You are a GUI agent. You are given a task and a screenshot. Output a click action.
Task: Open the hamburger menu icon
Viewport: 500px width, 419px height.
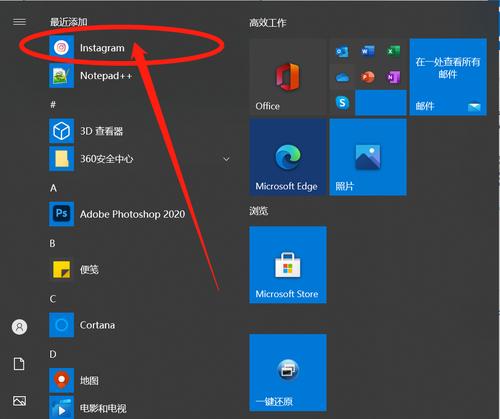(x=19, y=22)
